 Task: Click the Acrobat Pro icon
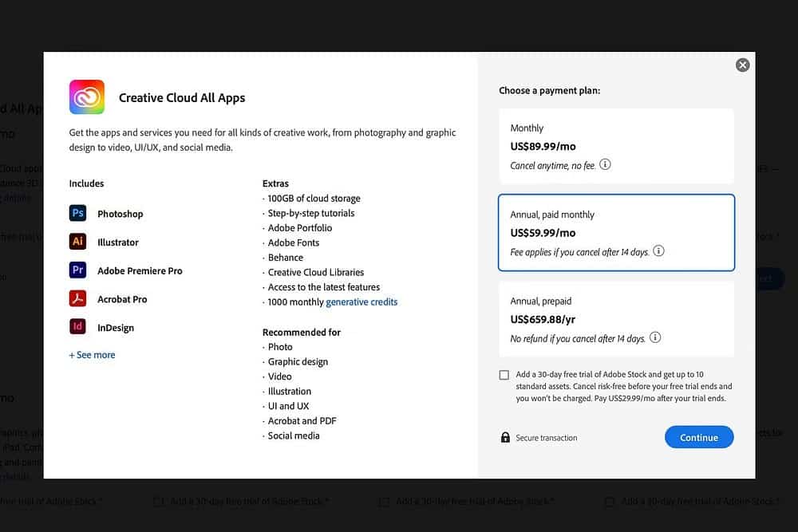77,299
